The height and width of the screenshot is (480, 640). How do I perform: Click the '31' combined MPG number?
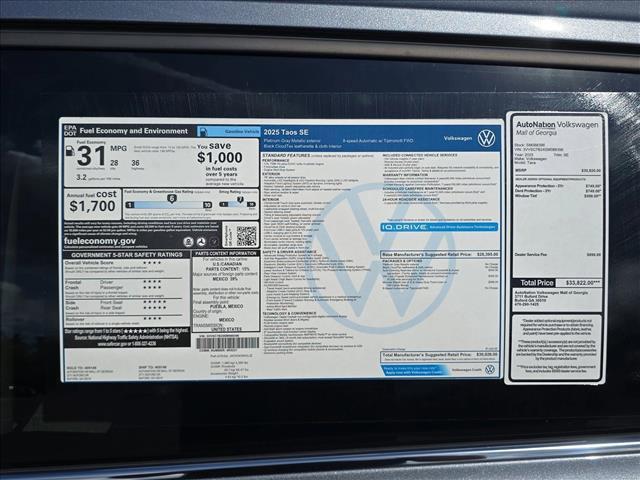91,156
